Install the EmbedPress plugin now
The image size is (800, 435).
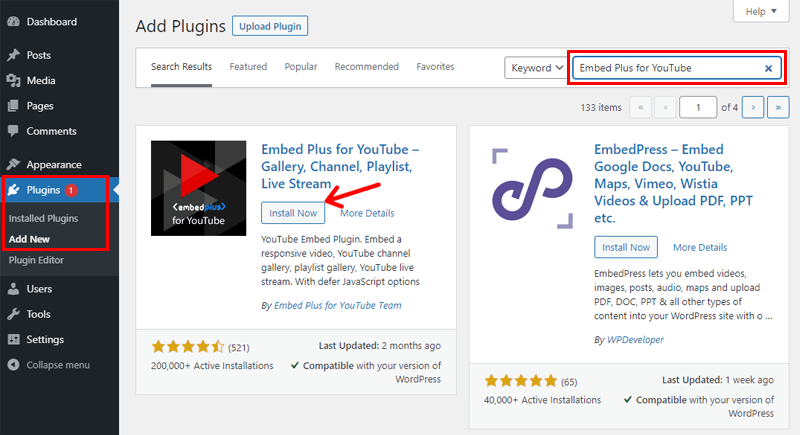[626, 247]
